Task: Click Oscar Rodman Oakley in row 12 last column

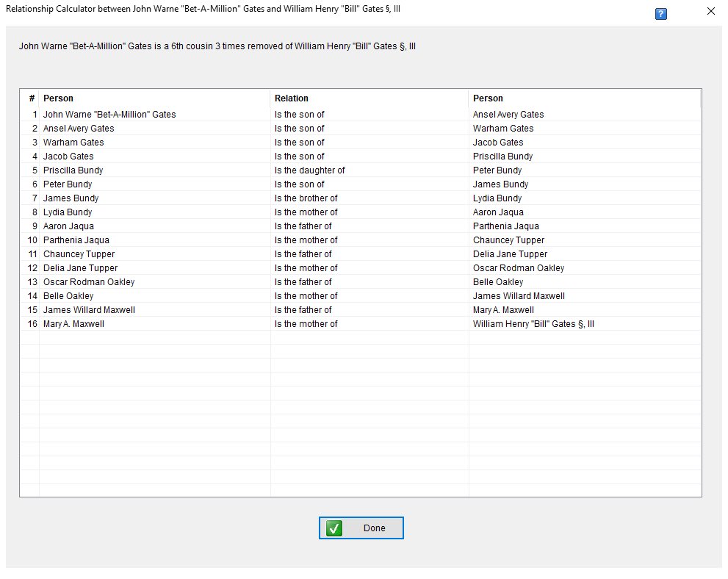Action: pyautogui.click(x=519, y=268)
